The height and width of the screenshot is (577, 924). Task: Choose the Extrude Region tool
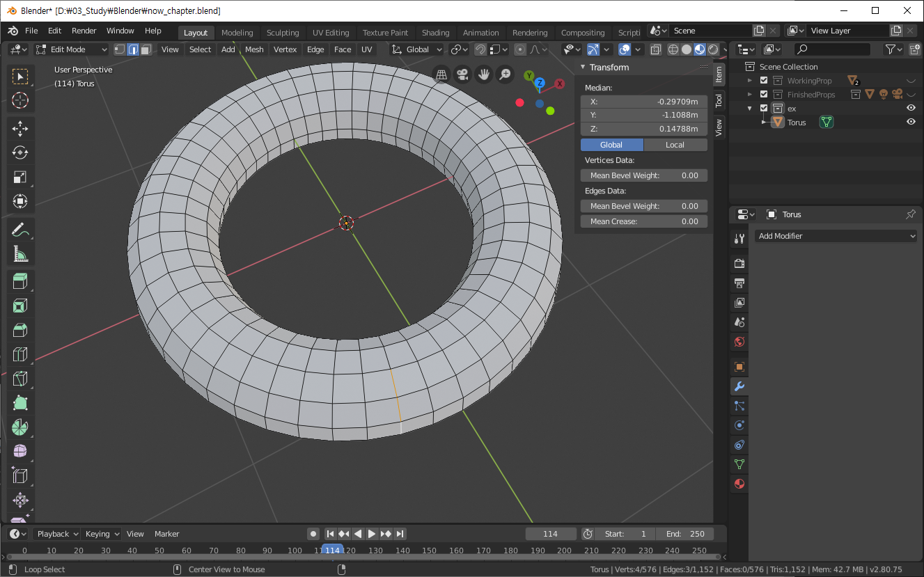coord(20,281)
